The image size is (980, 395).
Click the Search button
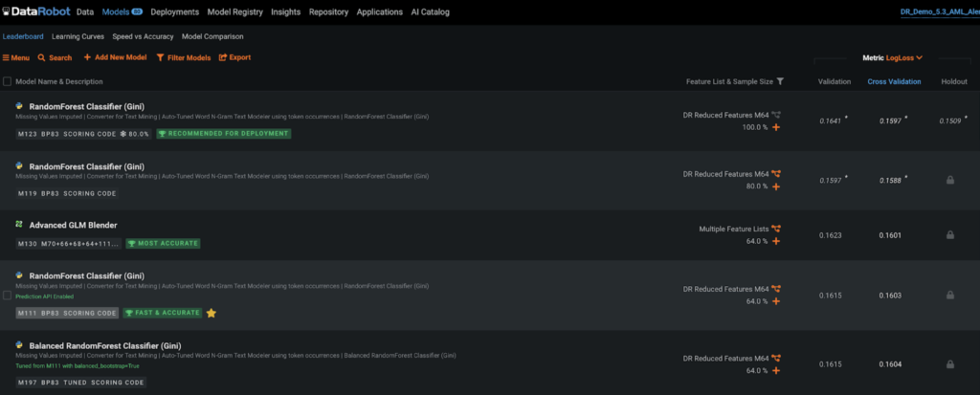(55, 57)
